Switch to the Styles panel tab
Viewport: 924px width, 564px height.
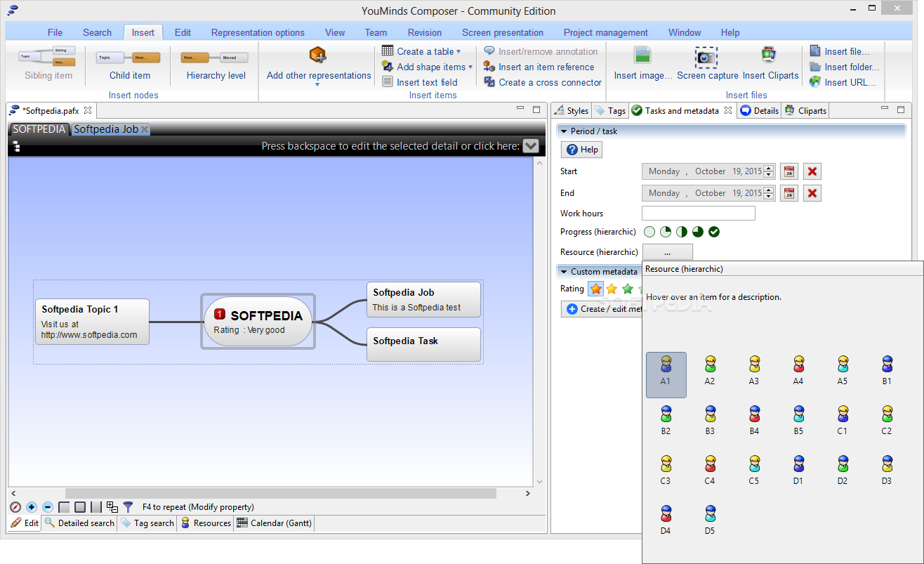pyautogui.click(x=572, y=110)
